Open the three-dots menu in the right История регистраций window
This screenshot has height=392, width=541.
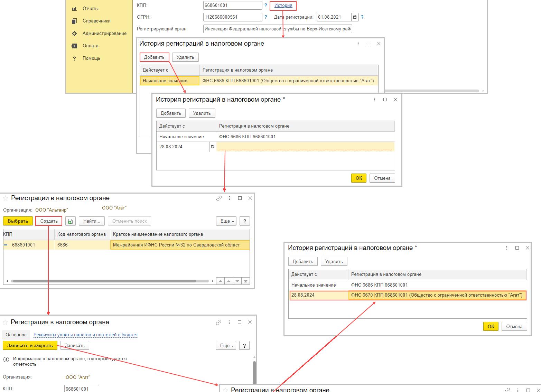(x=507, y=248)
